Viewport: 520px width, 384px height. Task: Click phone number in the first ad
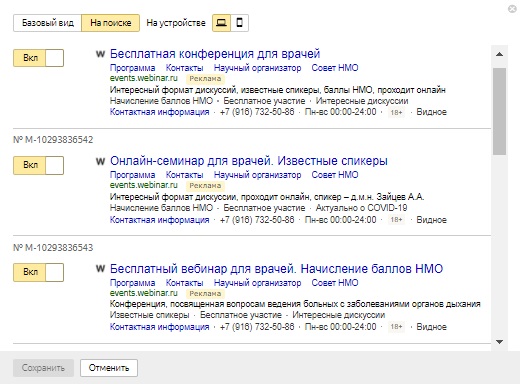click(257, 112)
